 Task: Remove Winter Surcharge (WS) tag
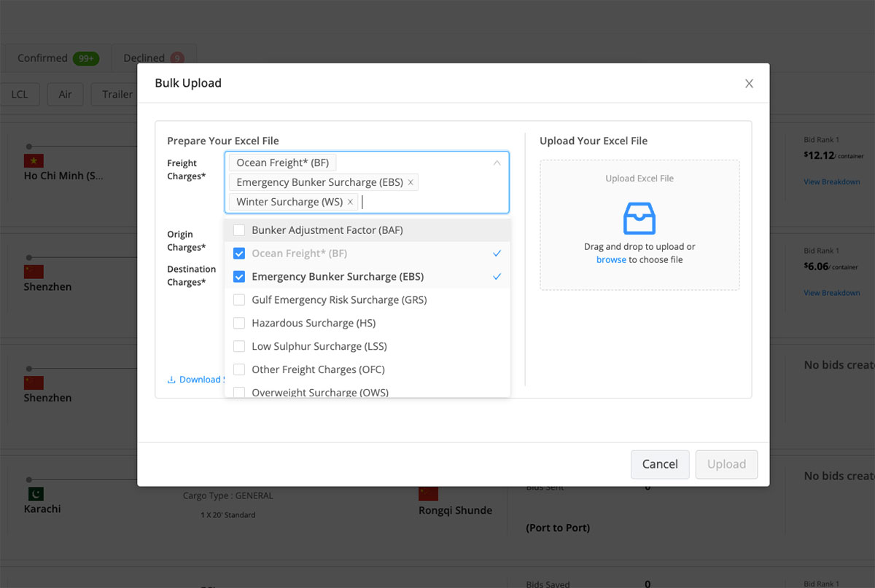coord(350,202)
